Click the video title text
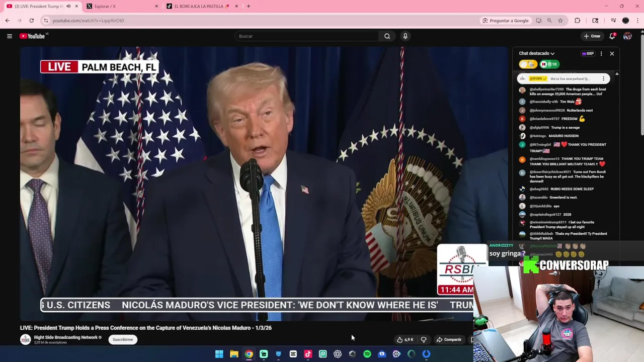 point(146,328)
